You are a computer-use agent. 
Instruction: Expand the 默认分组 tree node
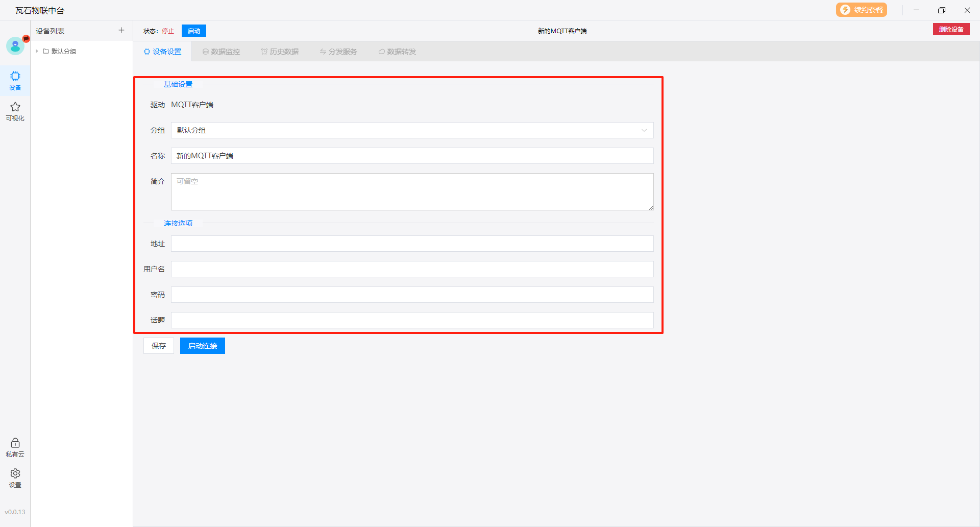point(37,52)
